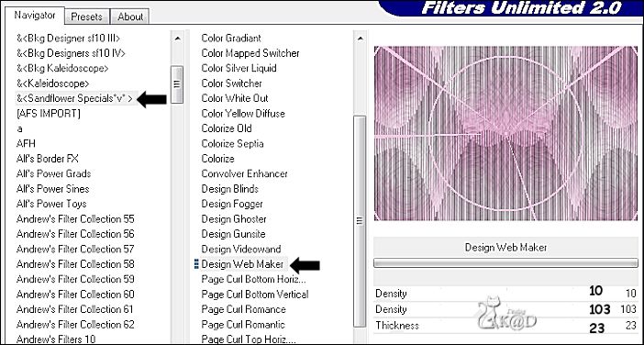This screenshot has width=644, height=345.
Task: Click the Design Web Maker title button
Action: [505, 247]
